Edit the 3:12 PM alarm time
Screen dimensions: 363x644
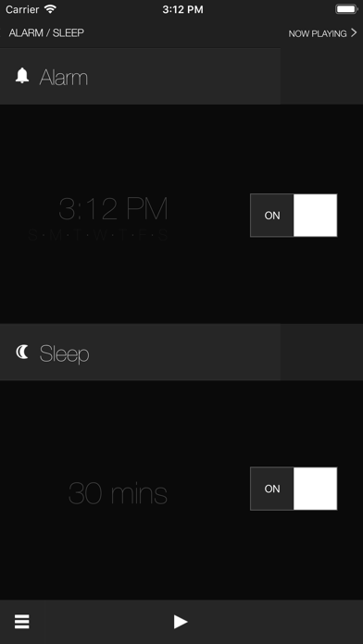coord(113,209)
